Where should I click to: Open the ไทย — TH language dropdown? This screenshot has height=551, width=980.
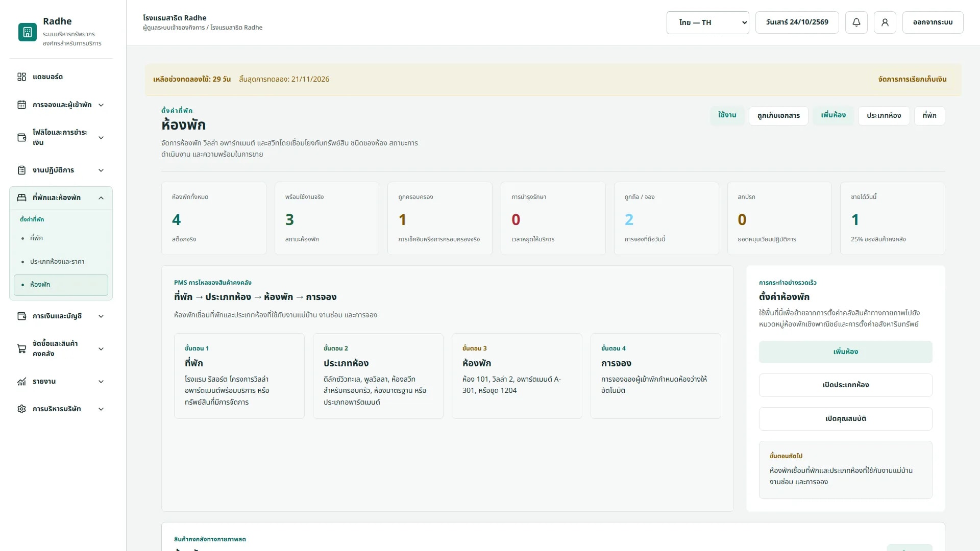coord(707,22)
